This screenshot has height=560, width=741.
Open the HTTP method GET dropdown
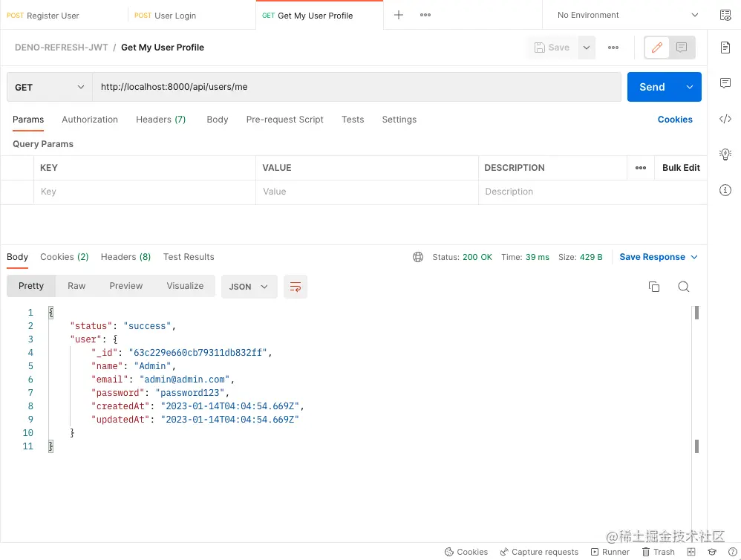click(50, 87)
